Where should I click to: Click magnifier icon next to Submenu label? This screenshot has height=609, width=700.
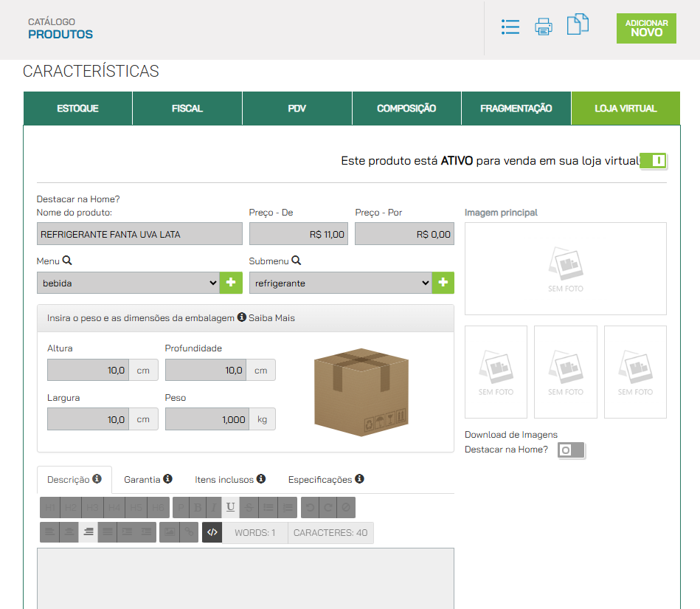[x=297, y=261]
